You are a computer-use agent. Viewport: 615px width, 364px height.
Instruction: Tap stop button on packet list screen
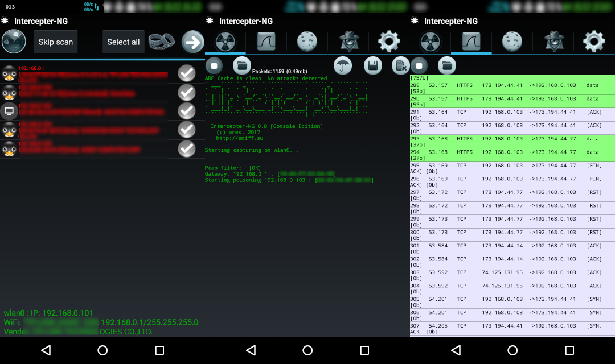click(419, 66)
